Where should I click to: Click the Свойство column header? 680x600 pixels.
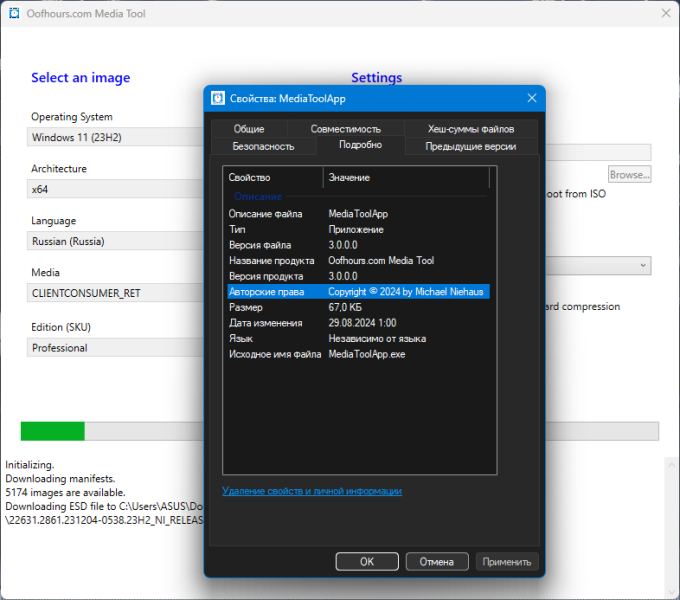coord(274,177)
